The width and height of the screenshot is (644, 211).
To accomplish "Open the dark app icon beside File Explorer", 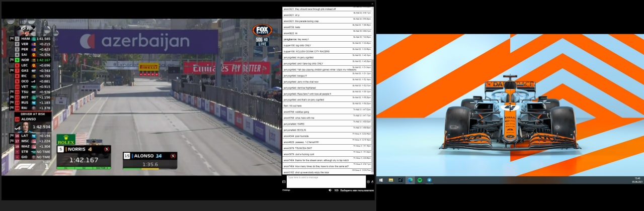I will 401,180.
